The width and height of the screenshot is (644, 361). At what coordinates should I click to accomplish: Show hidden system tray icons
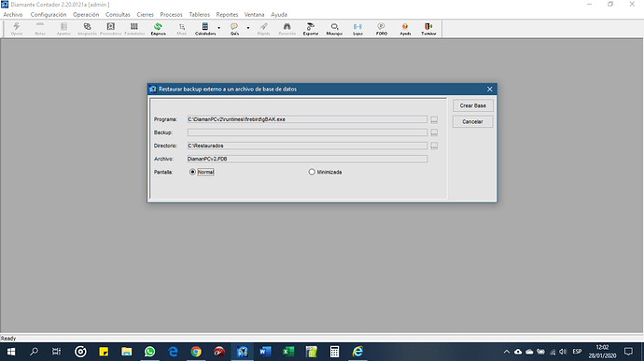point(507,352)
